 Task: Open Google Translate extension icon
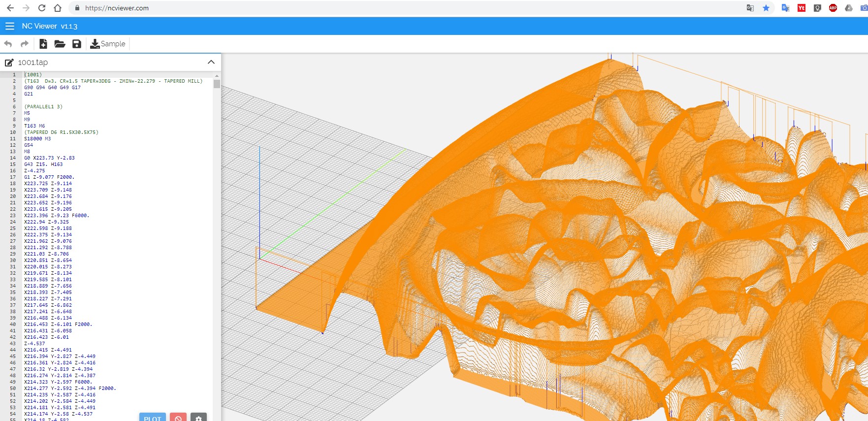pyautogui.click(x=786, y=8)
